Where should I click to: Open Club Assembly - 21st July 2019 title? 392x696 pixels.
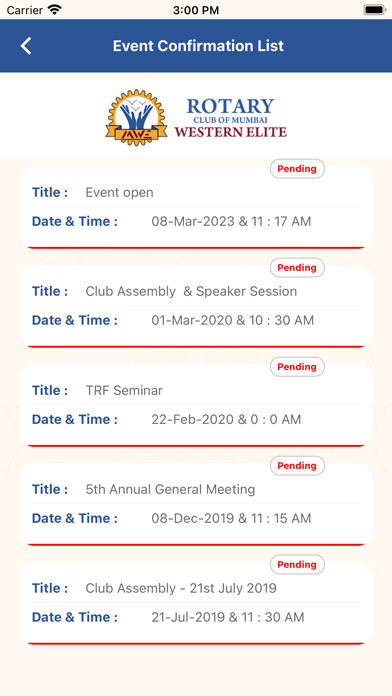181,589
